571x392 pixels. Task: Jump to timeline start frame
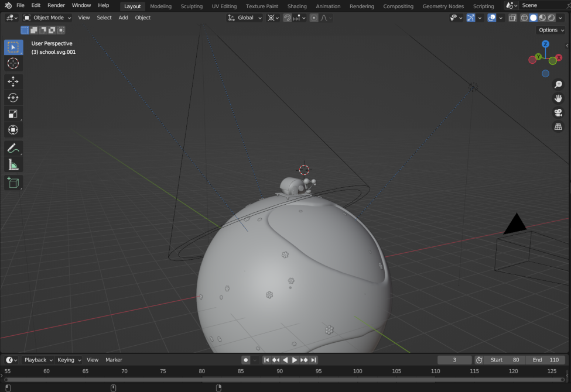[266, 360]
